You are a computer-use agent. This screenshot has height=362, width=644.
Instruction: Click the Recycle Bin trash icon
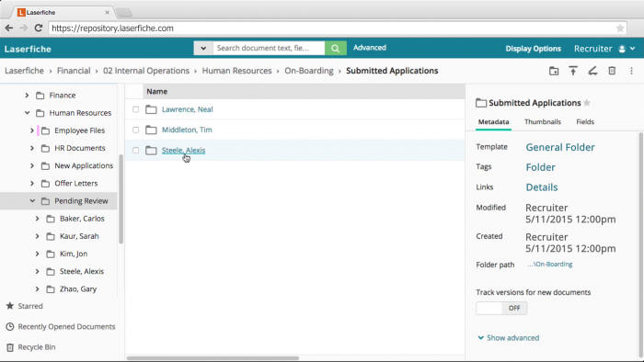pyautogui.click(x=10, y=347)
